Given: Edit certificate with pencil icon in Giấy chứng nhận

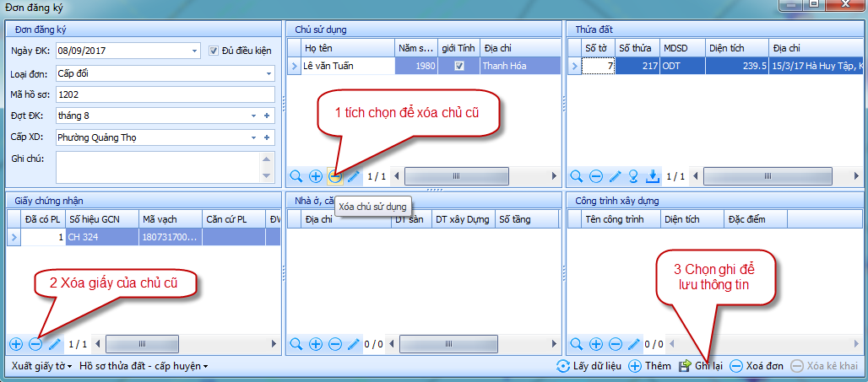Looking at the screenshot, I should click(x=55, y=344).
